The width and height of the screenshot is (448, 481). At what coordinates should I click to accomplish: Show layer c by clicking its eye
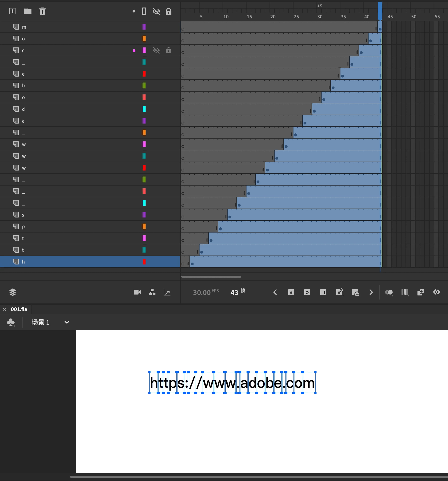pos(156,50)
